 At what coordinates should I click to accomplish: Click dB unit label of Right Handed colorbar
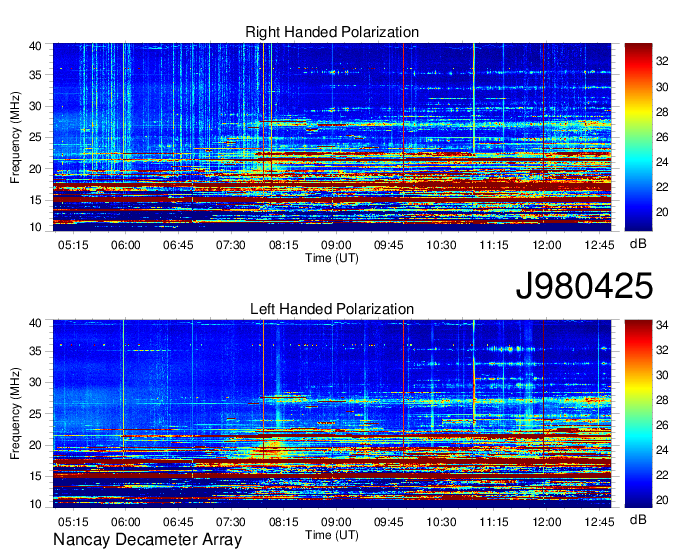point(638,244)
